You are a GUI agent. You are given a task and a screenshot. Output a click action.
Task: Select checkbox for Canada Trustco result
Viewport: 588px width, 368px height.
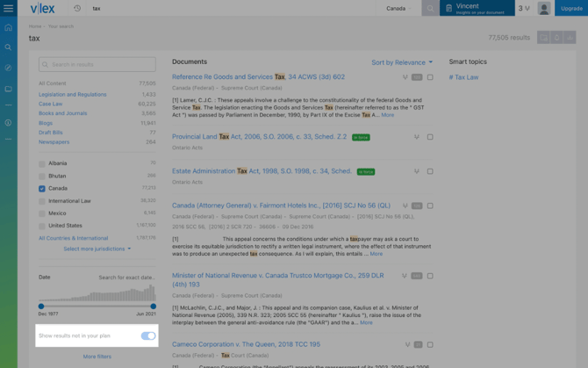(x=430, y=276)
